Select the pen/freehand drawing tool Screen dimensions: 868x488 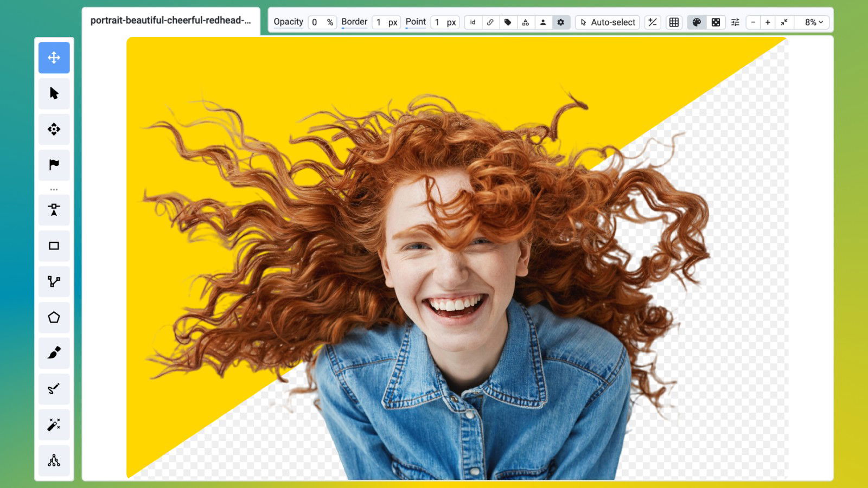(x=54, y=389)
